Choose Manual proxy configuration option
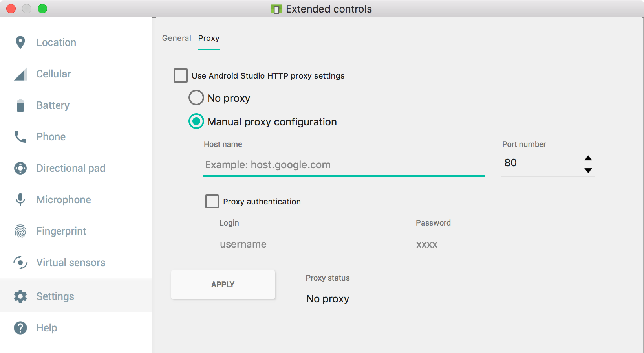 pos(196,121)
